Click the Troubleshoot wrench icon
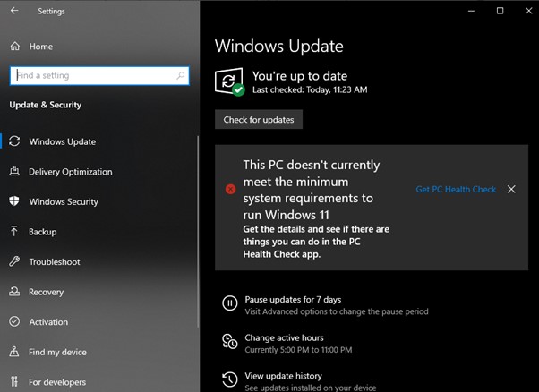 (x=14, y=261)
